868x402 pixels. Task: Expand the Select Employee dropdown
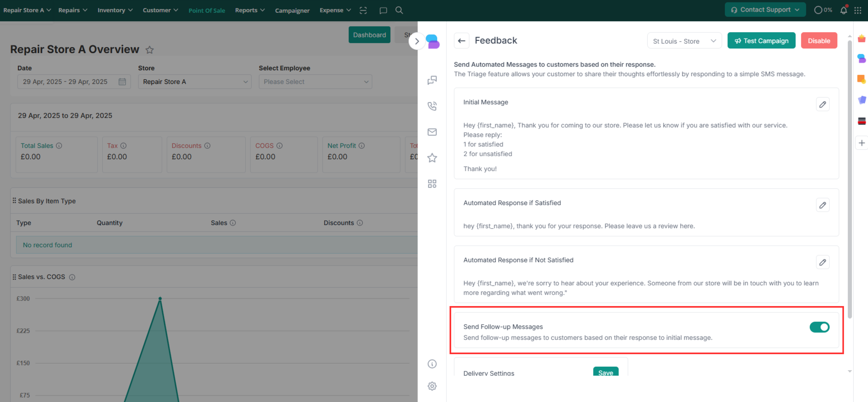point(315,82)
